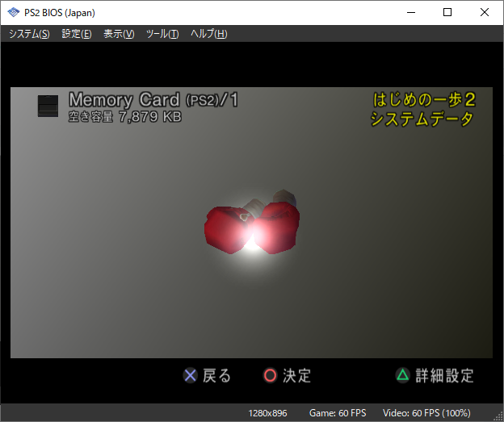Click the red boxing gloves save icon
This screenshot has height=422, width=504.
252,222
